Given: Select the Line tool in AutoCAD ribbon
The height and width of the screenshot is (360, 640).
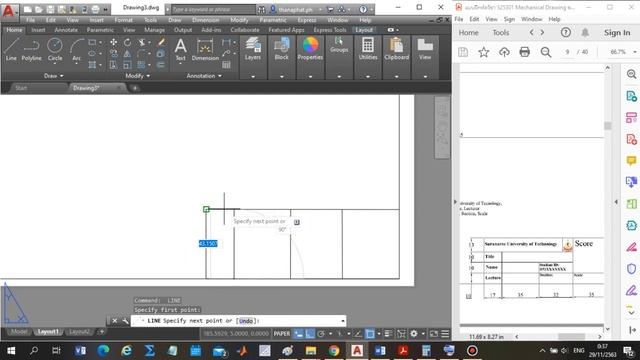Looking at the screenshot, I should click(x=11, y=49).
